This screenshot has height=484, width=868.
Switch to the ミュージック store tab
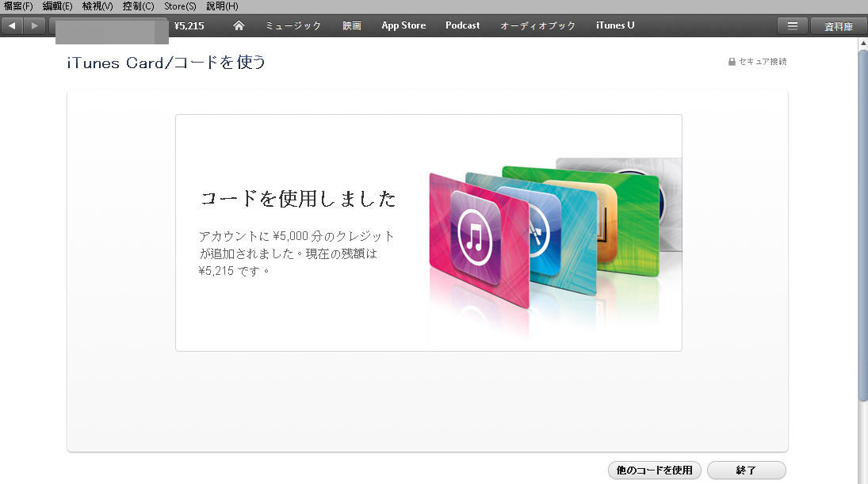pos(293,25)
